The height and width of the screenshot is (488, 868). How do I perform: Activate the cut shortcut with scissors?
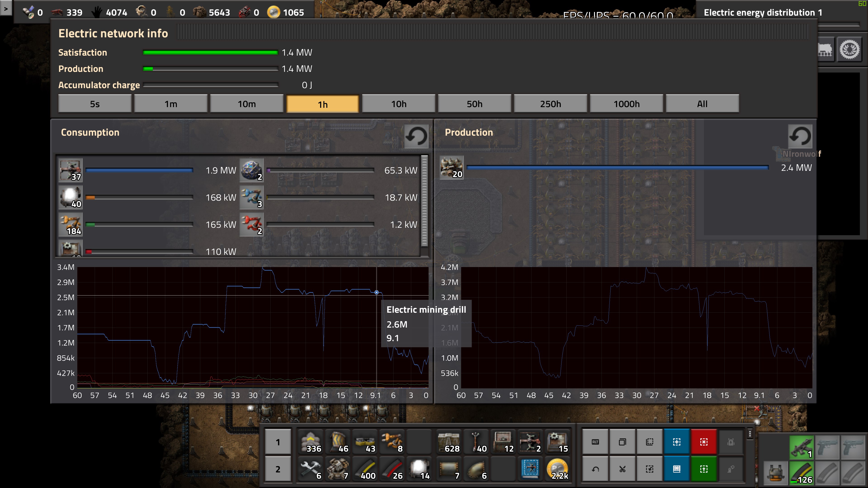pyautogui.click(x=622, y=469)
